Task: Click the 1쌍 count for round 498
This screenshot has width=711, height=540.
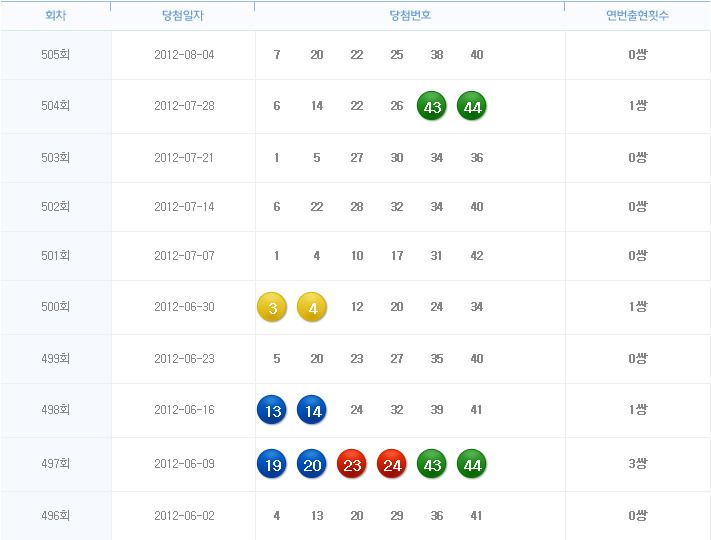Action: point(638,409)
